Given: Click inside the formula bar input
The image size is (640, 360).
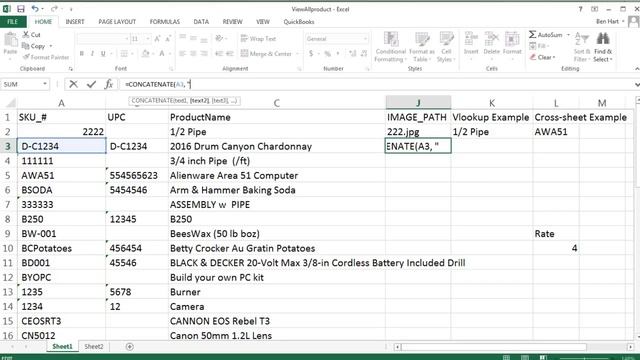Looking at the screenshot, I should [376, 84].
